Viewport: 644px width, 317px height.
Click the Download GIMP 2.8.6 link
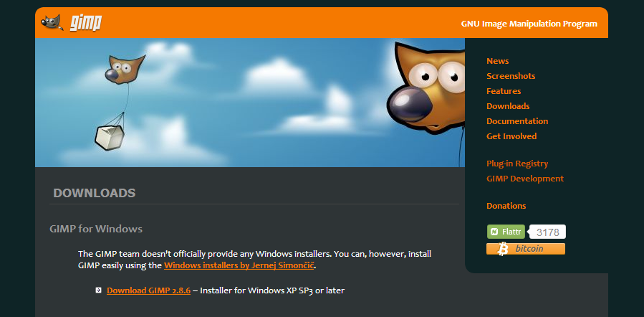click(149, 290)
